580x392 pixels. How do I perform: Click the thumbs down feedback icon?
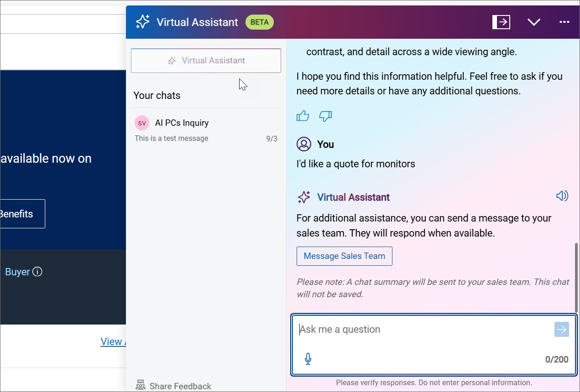[325, 116]
